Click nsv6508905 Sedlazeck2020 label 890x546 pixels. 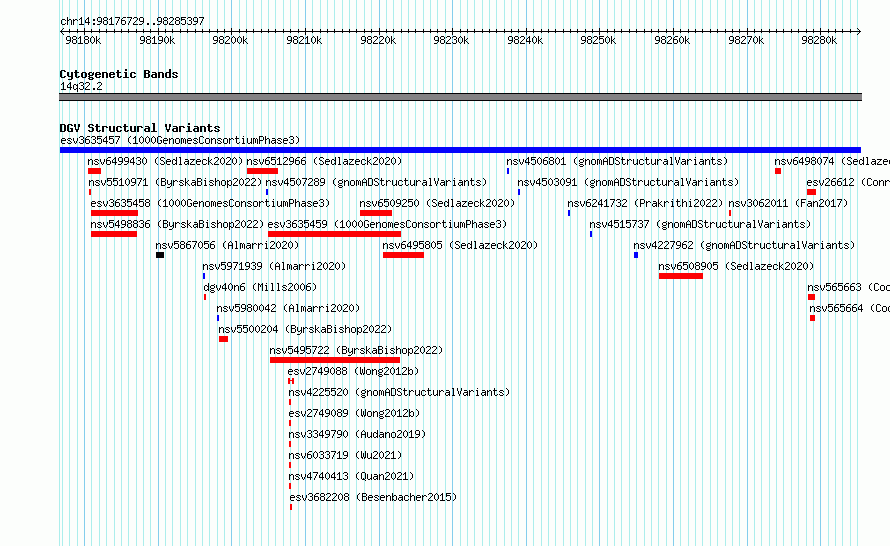click(736, 266)
